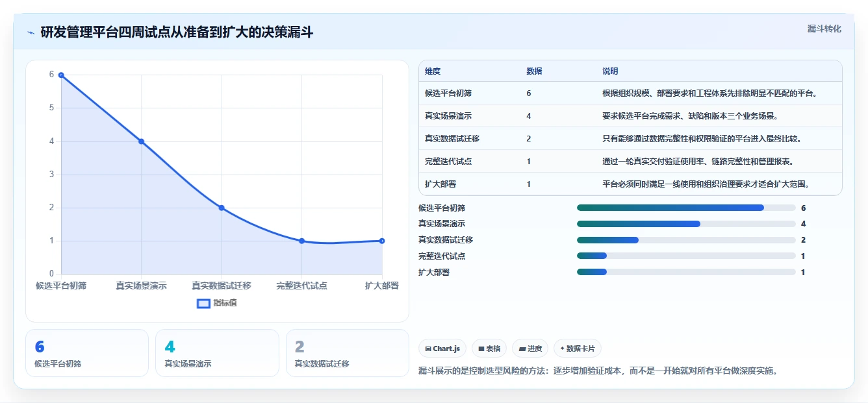Select the 真实场景演示 table row cell
The width and height of the screenshot is (868, 403).
click(x=448, y=116)
